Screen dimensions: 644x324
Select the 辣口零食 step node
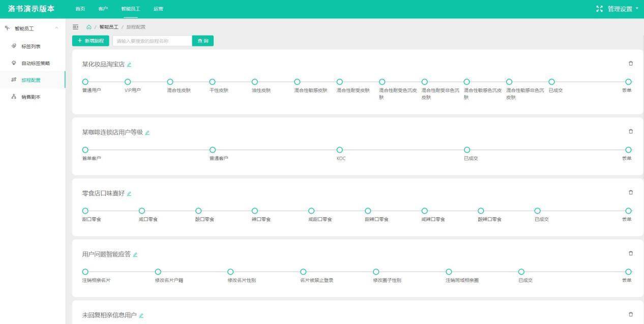coord(255,211)
